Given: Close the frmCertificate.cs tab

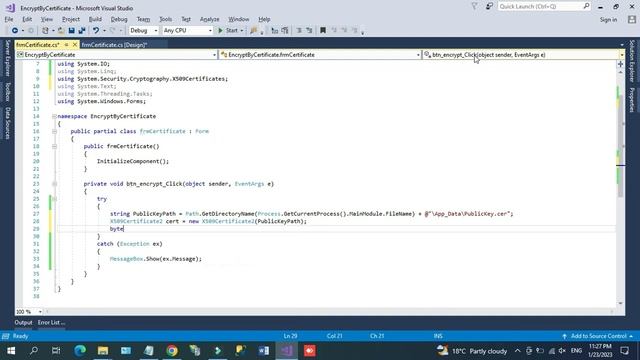Looking at the screenshot, I should tap(75, 44).
